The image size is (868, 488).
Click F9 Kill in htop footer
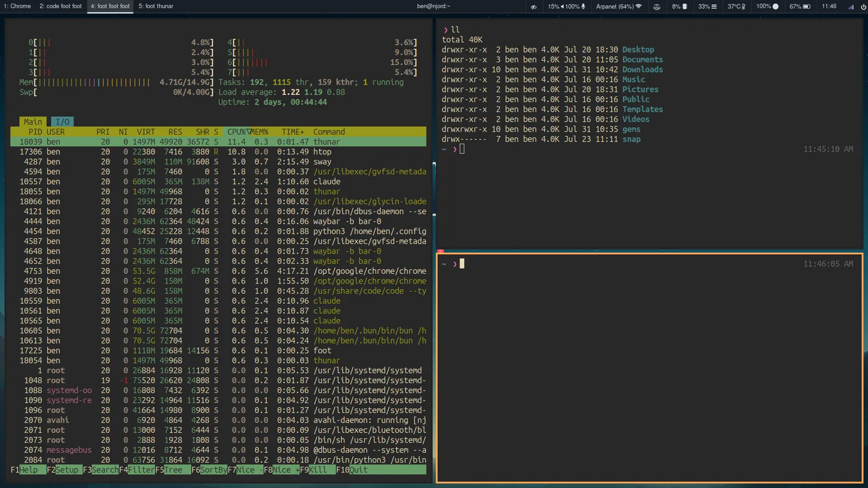point(318,470)
